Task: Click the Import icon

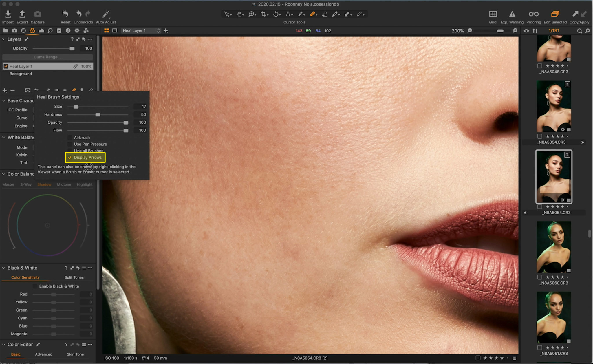Action: click(8, 14)
